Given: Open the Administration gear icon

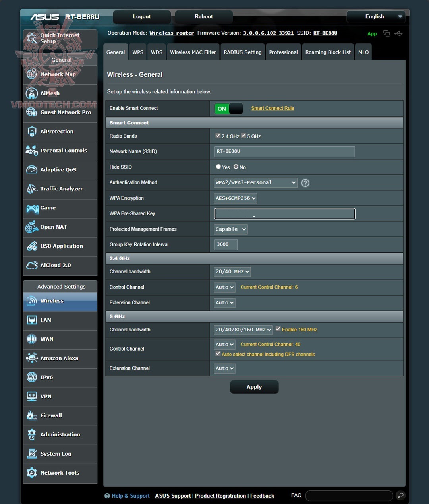Looking at the screenshot, I should point(31,434).
